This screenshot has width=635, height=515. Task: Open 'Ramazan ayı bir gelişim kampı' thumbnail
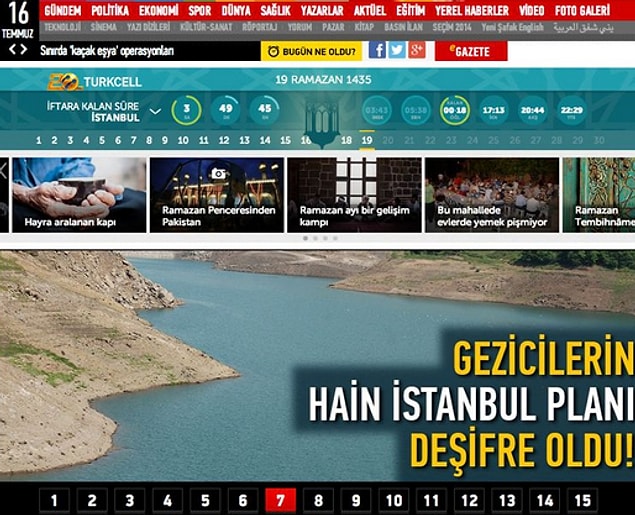(x=354, y=195)
